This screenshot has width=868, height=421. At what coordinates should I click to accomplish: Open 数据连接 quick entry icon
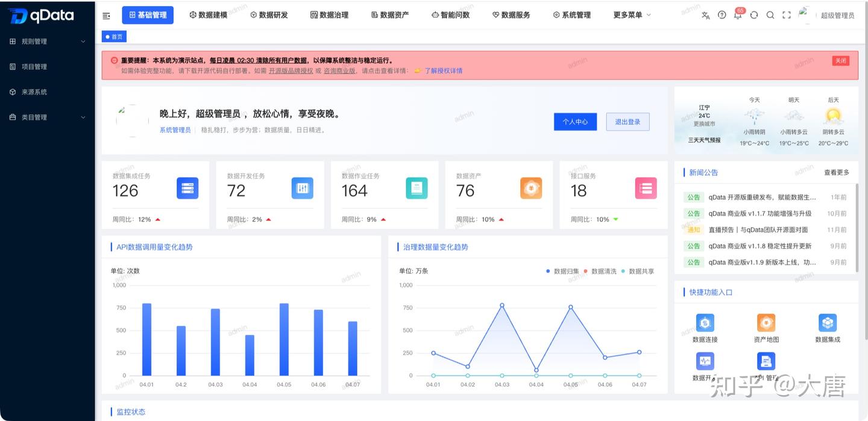pyautogui.click(x=705, y=323)
